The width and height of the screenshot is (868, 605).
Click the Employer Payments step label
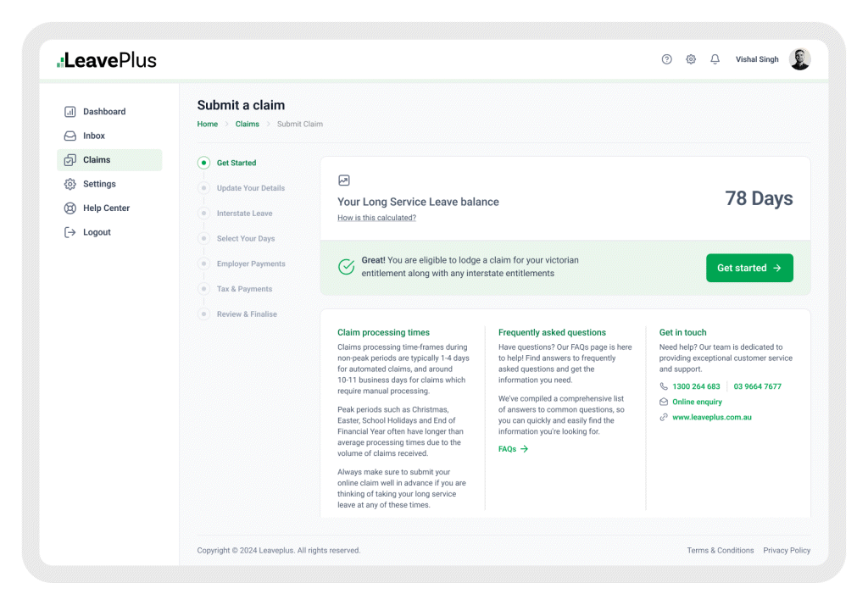point(251,264)
